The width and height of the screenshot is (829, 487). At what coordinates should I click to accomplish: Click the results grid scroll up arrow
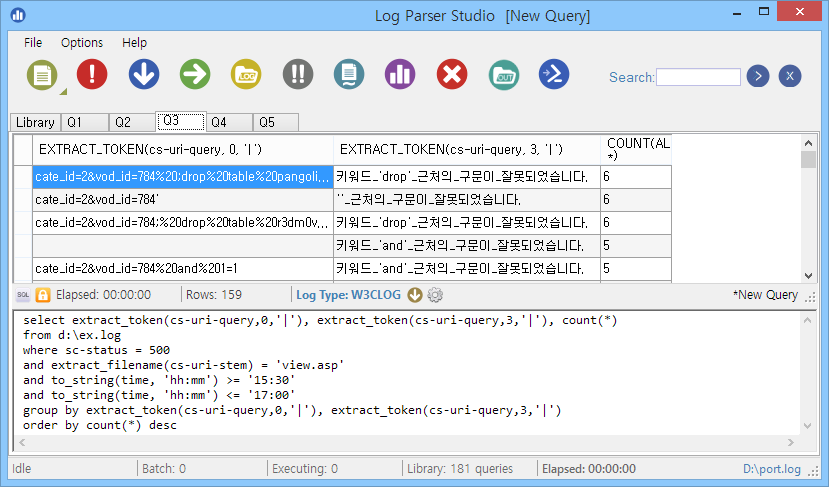pyautogui.click(x=808, y=143)
